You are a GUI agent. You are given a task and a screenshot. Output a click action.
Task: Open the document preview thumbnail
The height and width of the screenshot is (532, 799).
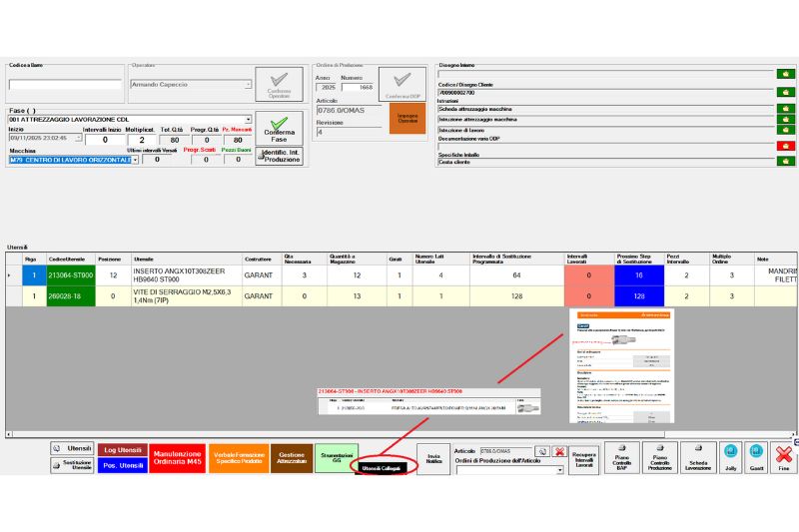coord(621,365)
